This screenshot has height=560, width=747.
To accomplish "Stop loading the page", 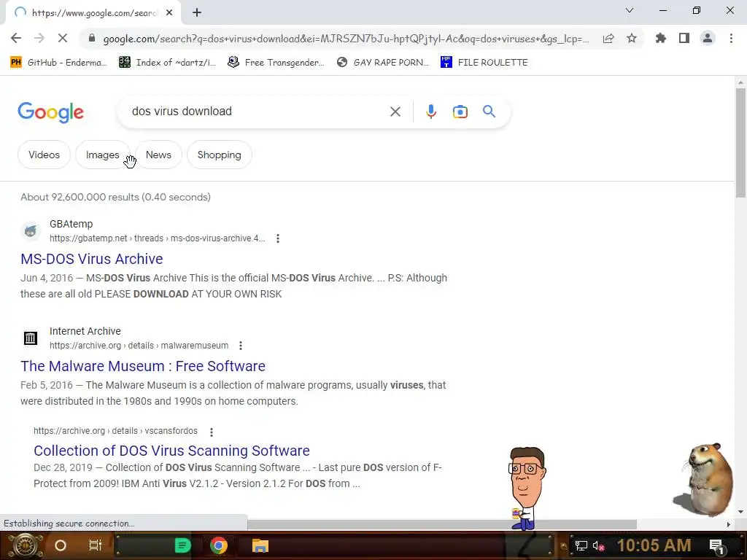I will 63,38.
